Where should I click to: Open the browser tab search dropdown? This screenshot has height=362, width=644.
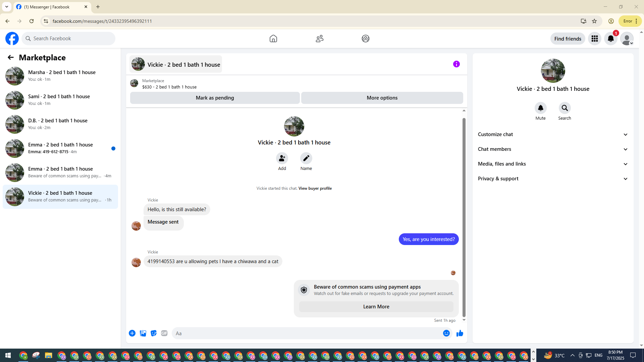[x=7, y=7]
